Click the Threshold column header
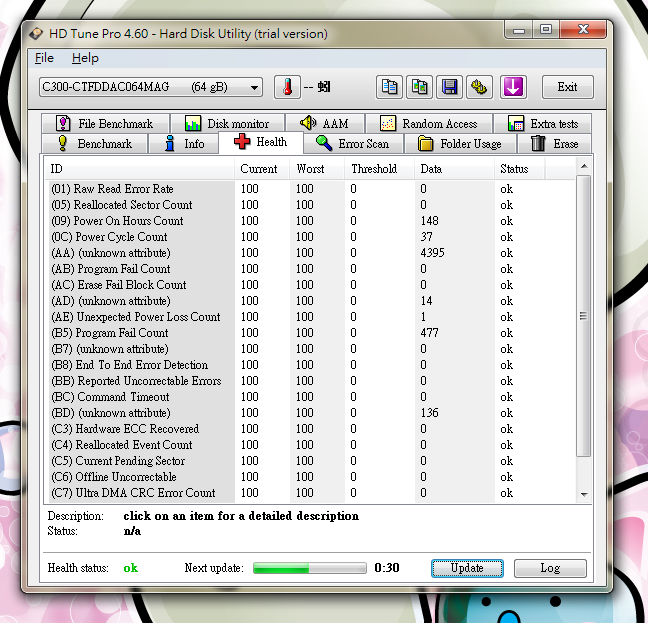 pos(379,169)
